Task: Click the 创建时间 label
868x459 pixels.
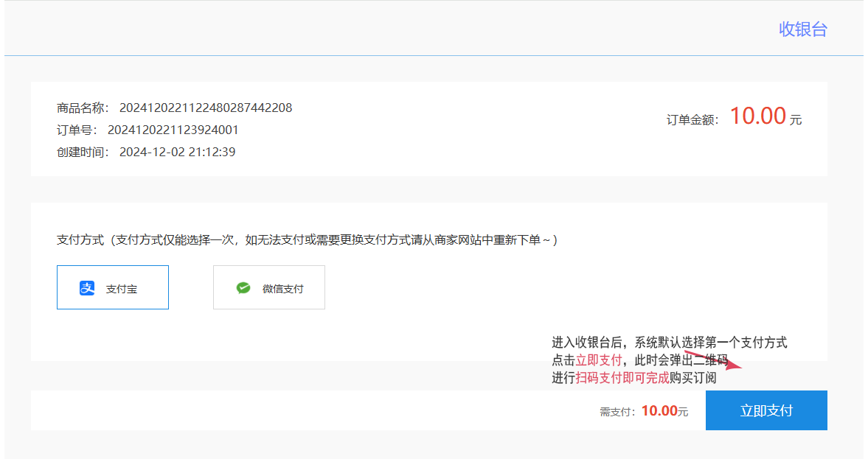Action: point(83,152)
